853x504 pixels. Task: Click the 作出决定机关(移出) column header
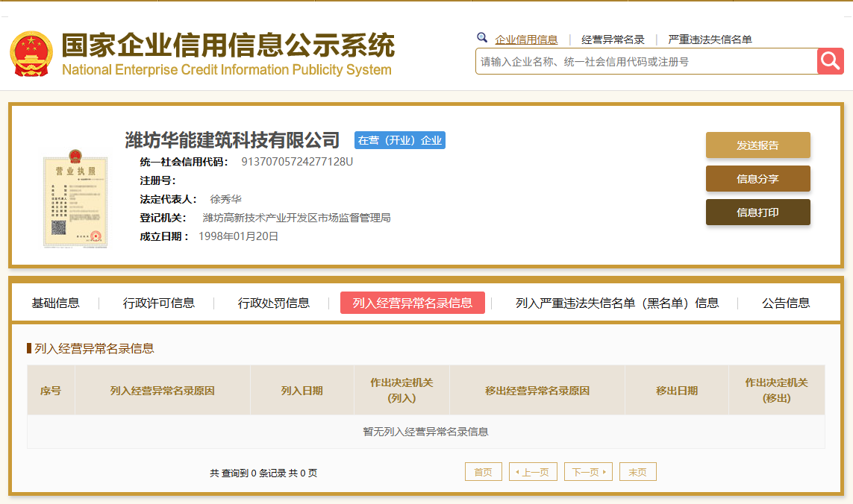point(777,391)
